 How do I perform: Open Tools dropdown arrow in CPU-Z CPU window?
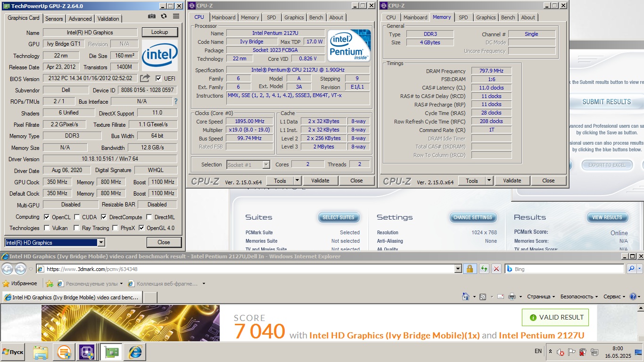297,181
